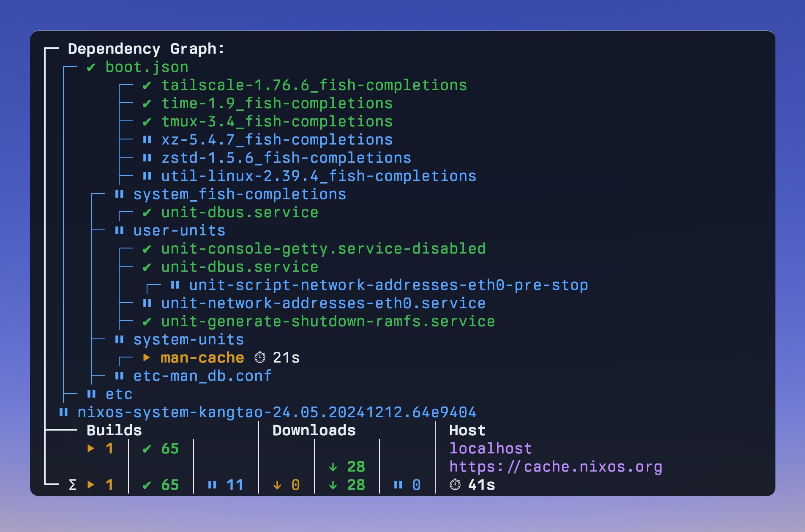Screen dimensions: 805x532
Task: Click the clock icon next to 21s
Action: 260,358
